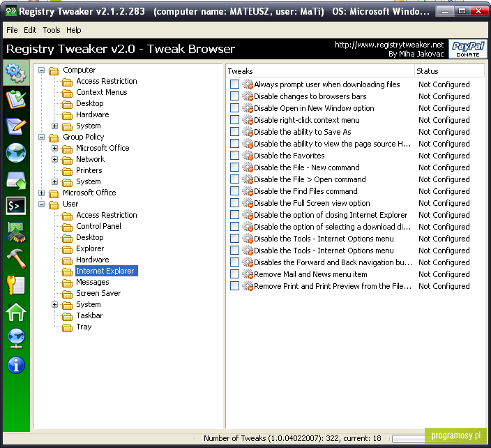Check Disable the Find Files command
The height and width of the screenshot is (448, 491).
coord(234,191)
